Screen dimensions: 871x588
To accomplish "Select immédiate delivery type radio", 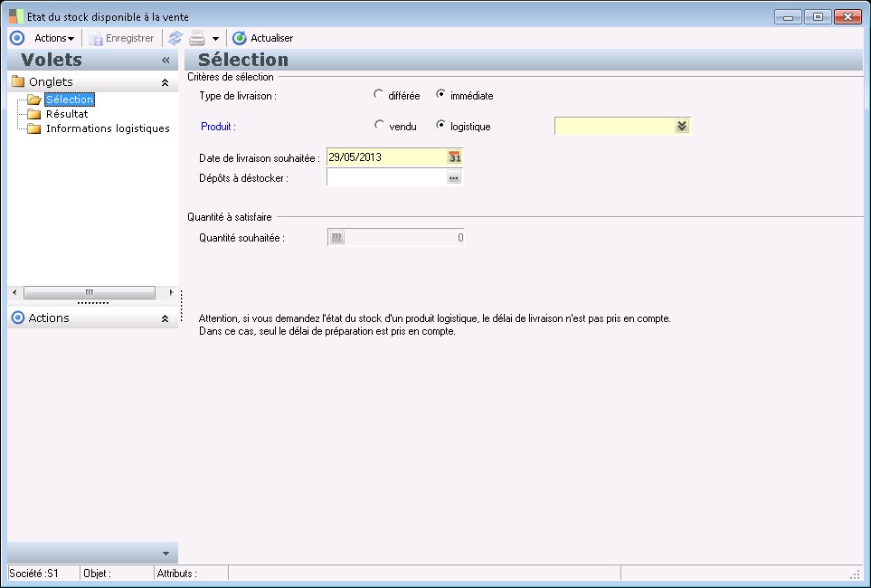I will tap(440, 94).
